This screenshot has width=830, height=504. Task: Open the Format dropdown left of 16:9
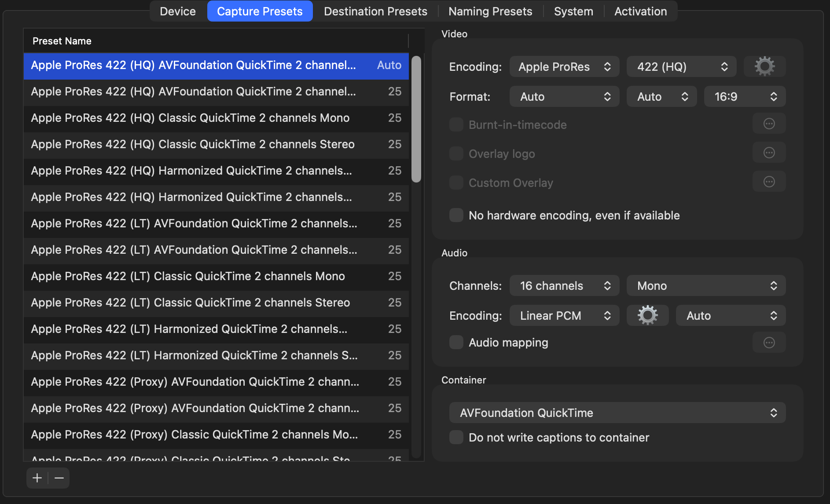662,96
